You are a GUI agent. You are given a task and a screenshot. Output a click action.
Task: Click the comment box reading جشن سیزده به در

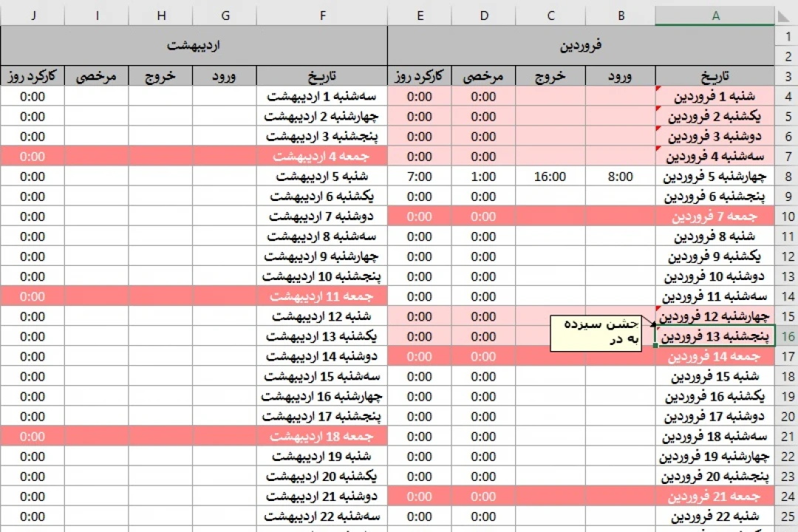click(595, 332)
